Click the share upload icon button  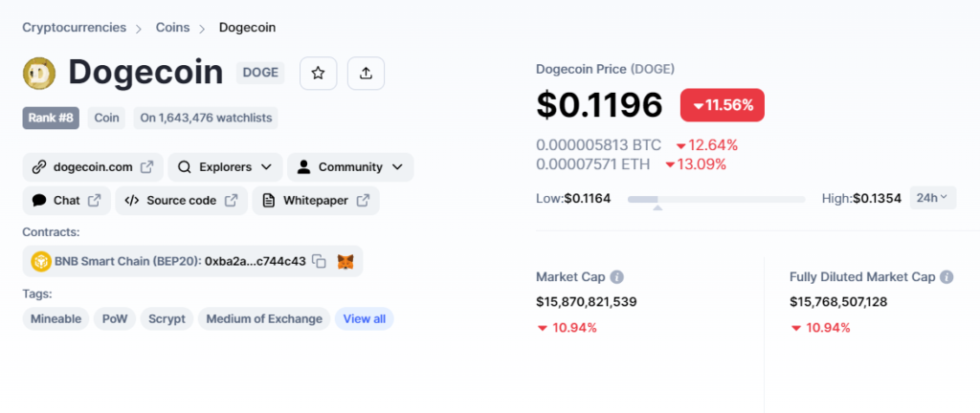coord(367,74)
